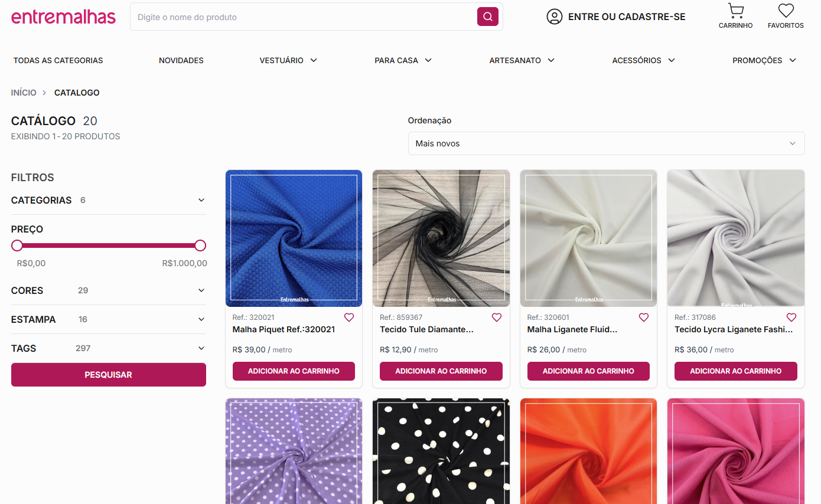Open the black Tule Diamante product image

(441, 238)
